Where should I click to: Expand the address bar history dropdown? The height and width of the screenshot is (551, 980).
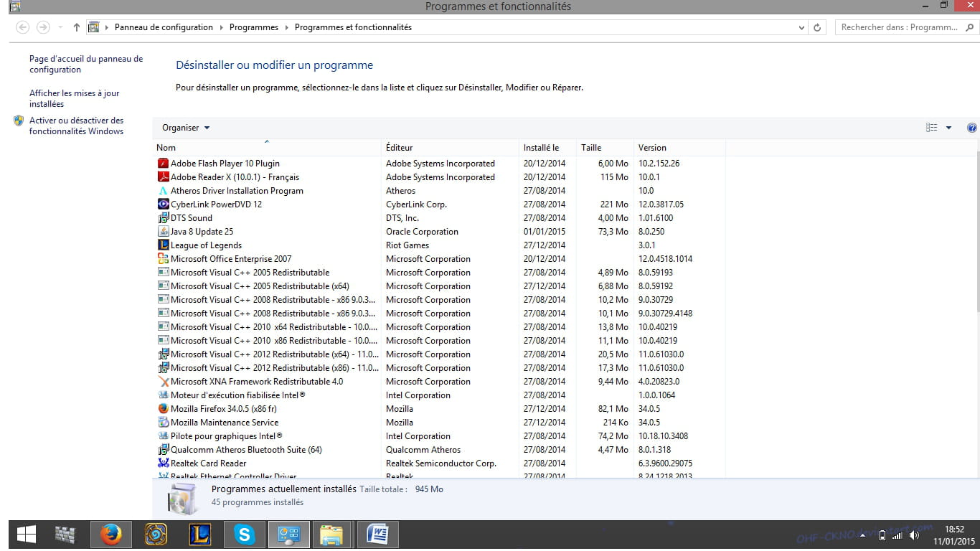[x=802, y=27]
